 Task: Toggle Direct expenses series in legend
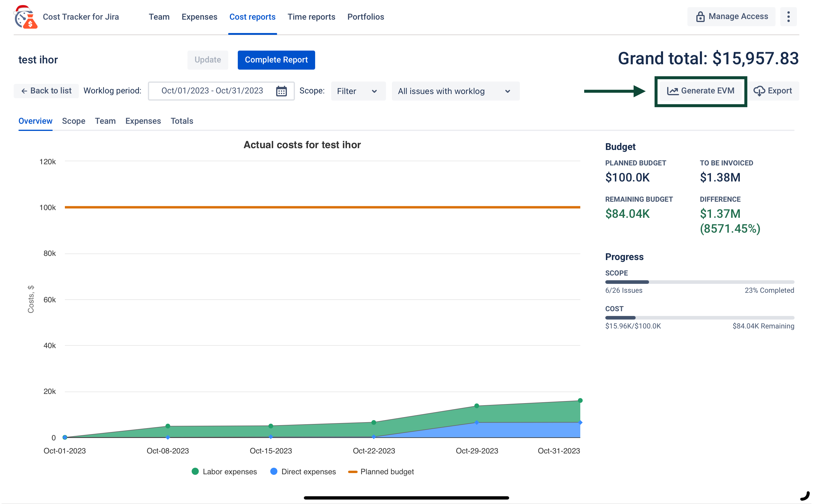click(303, 472)
